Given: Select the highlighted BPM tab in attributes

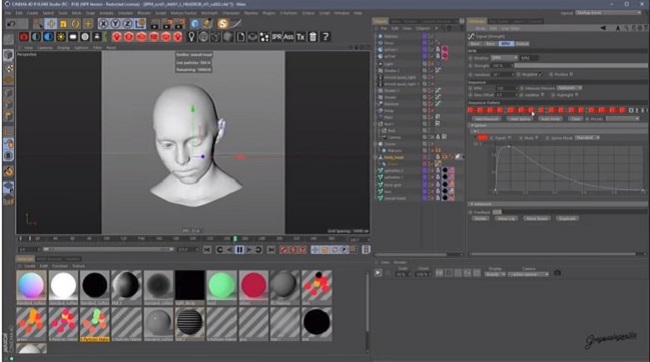Looking at the screenshot, I should 506,44.
